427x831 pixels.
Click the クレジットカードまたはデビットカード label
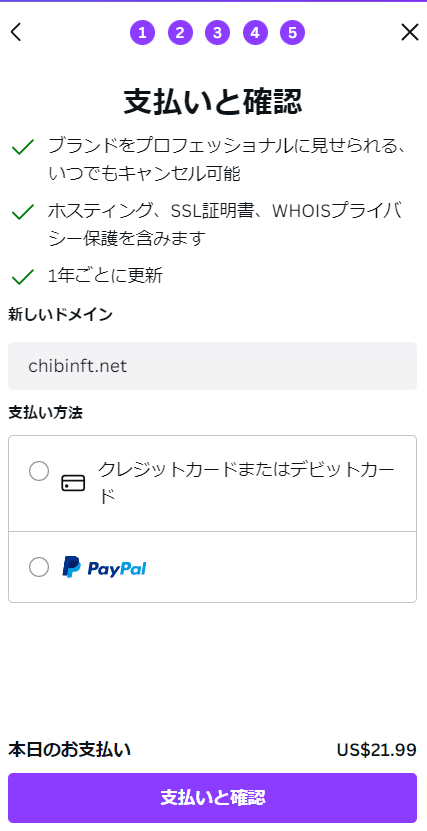click(x=246, y=483)
